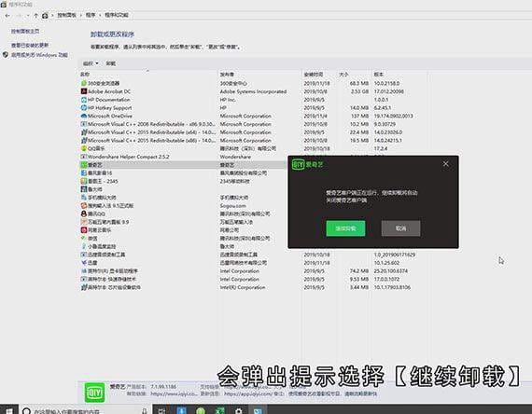The width and height of the screenshot is (532, 414).
Task: Click the 2.53 GB size cell
Action: click(x=359, y=91)
